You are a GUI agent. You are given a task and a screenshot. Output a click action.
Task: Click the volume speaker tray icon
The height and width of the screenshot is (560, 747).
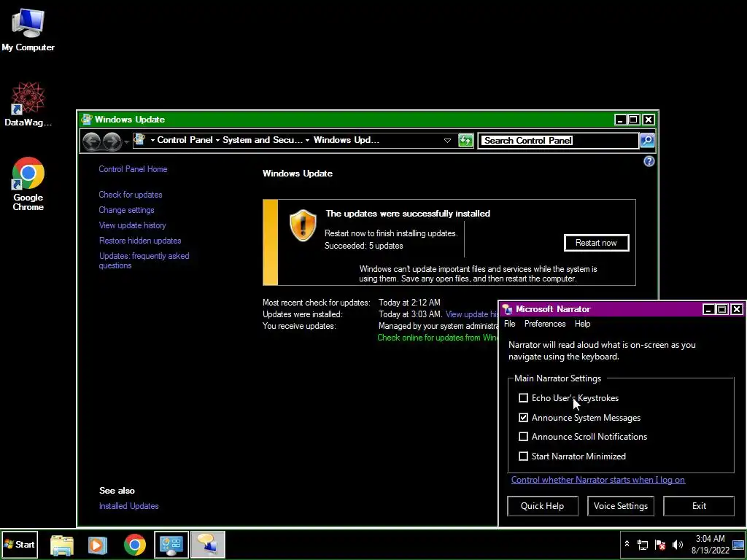(x=677, y=545)
